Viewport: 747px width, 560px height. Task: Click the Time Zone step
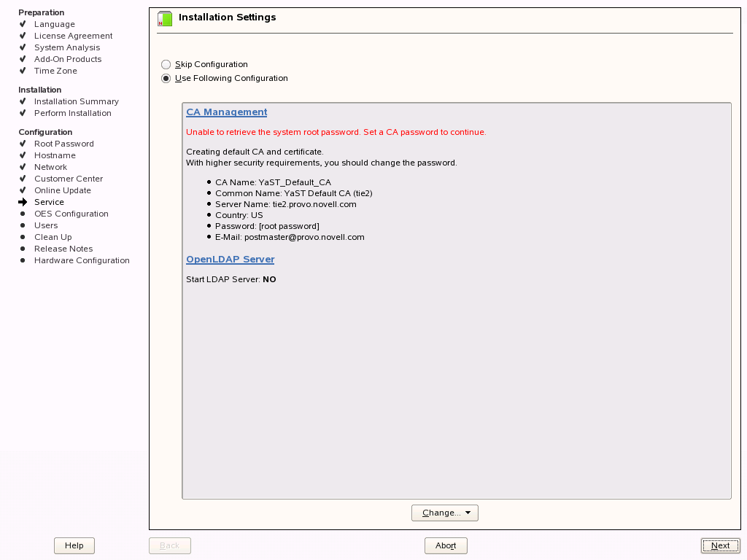pos(55,71)
